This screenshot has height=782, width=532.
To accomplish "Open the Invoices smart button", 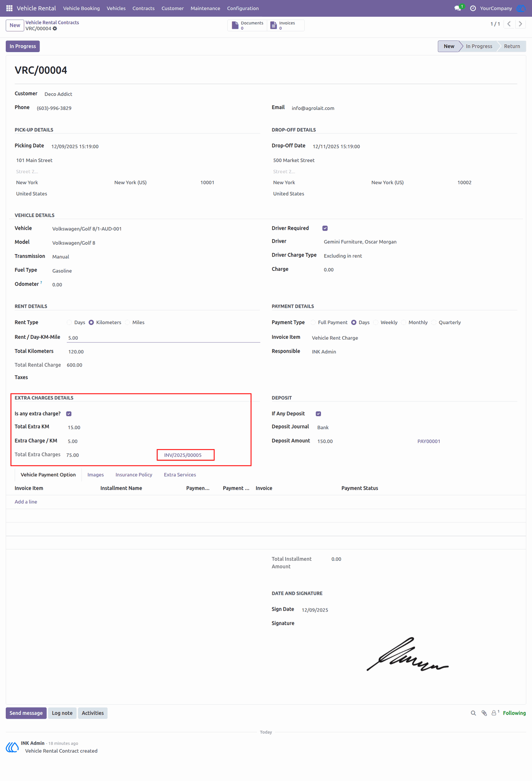I will (285, 25).
